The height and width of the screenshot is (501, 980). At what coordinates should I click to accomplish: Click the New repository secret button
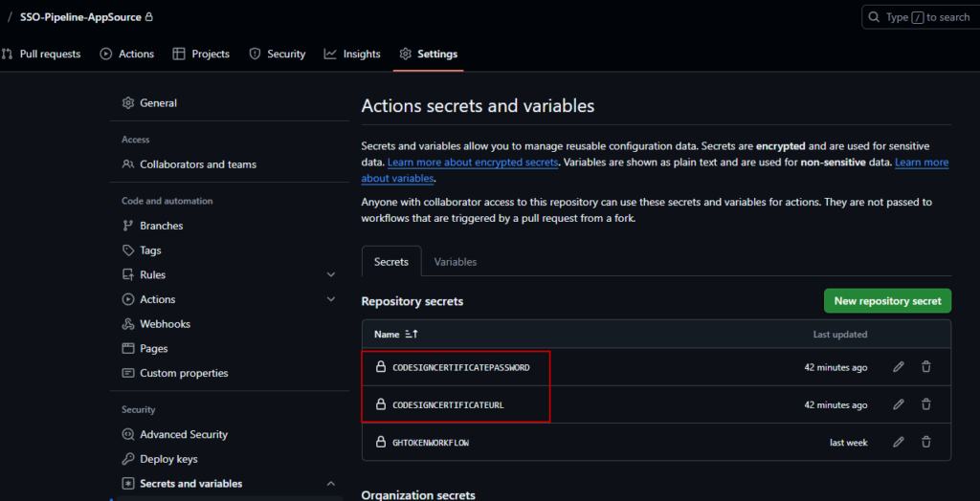coord(887,300)
